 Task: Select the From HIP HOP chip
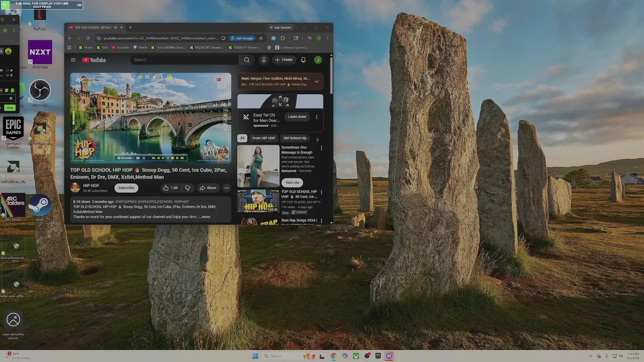264,138
